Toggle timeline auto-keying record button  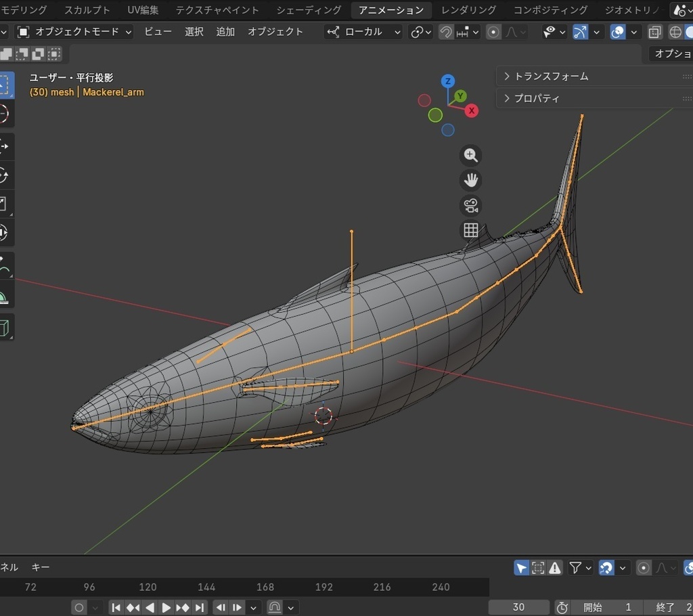click(79, 607)
